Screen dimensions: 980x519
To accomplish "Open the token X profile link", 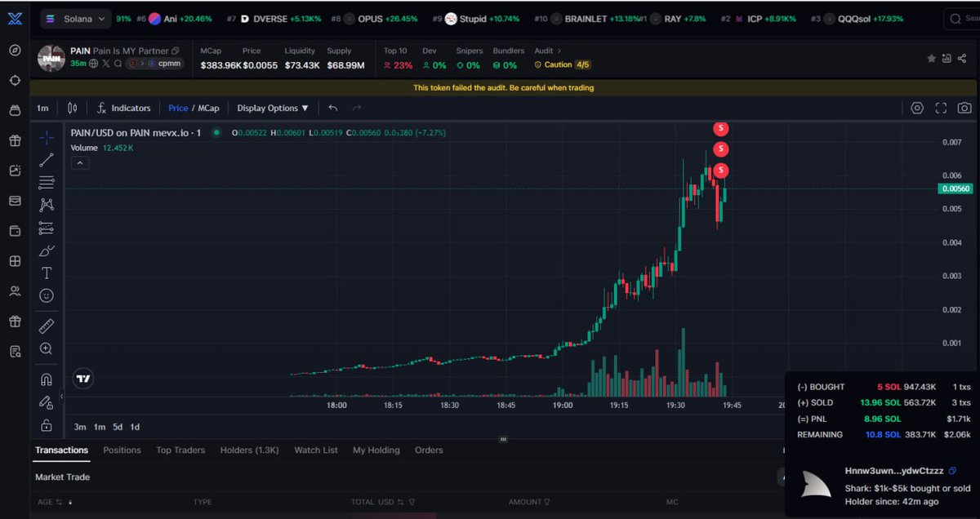I will point(106,64).
